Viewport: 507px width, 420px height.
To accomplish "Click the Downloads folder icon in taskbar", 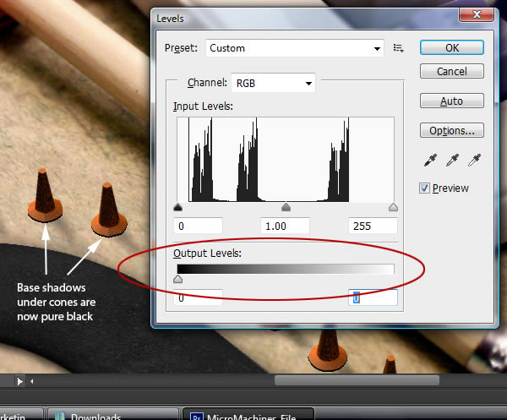I will pos(60,417).
